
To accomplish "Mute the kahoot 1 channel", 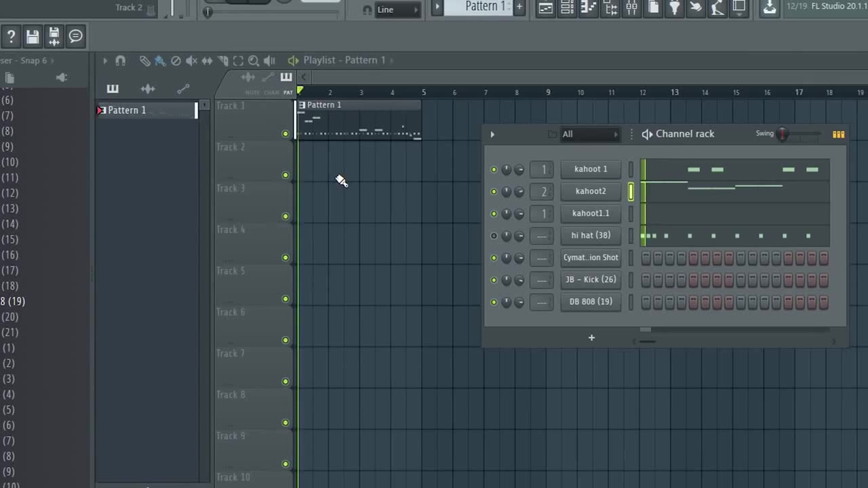I will click(494, 169).
